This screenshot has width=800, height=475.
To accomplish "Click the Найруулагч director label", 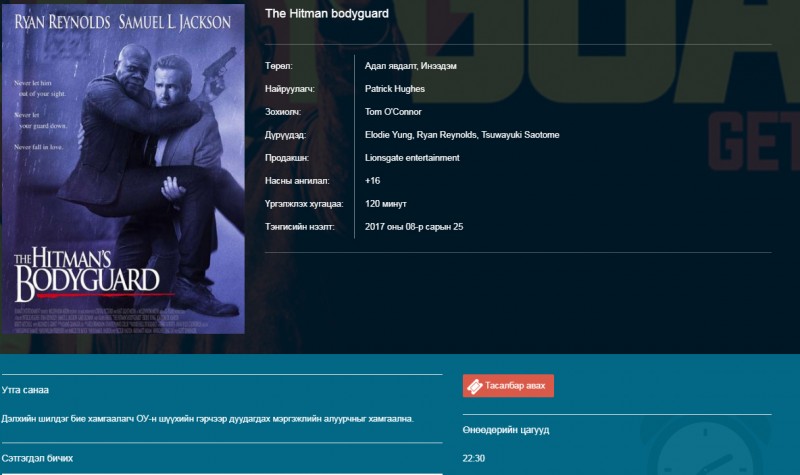I will [289, 89].
